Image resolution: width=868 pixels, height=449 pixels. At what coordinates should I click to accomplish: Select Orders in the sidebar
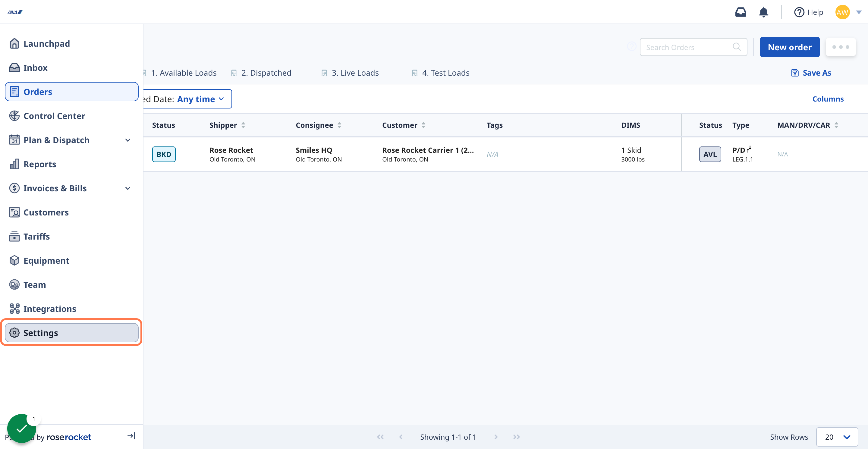coord(71,92)
